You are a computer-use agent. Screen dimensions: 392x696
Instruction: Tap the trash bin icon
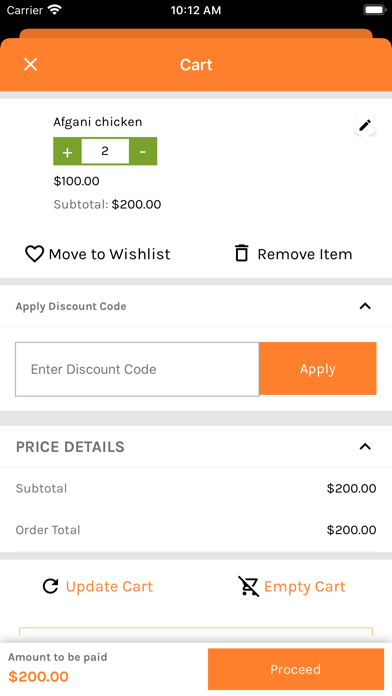pos(242,253)
